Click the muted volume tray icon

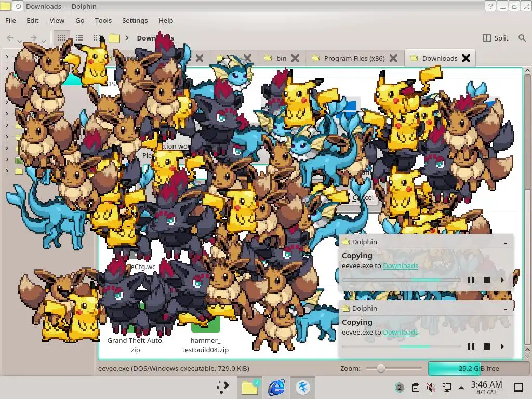click(x=431, y=388)
